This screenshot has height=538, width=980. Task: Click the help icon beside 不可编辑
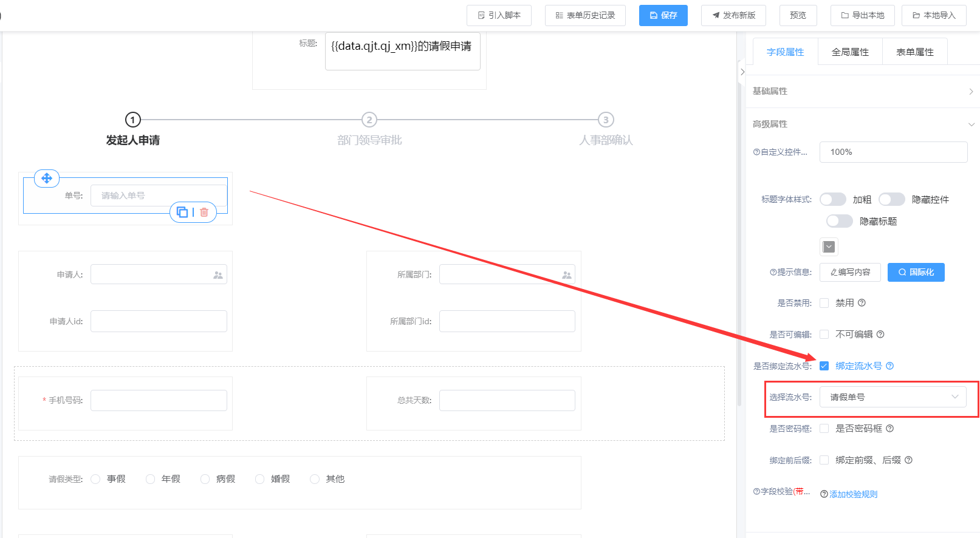point(880,335)
